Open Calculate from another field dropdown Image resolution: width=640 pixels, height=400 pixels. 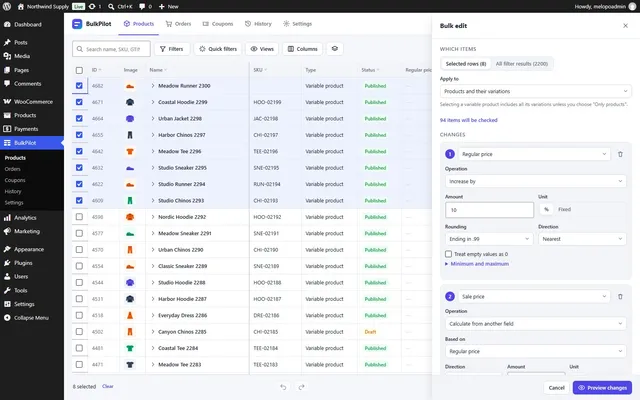tap(536, 324)
